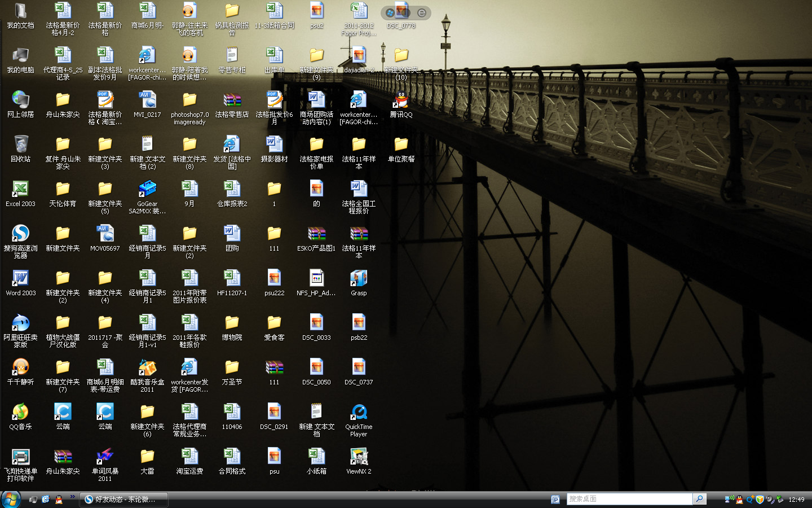Click the 搜索桌面 search input field
This screenshot has height=508, width=812.
[x=629, y=499]
